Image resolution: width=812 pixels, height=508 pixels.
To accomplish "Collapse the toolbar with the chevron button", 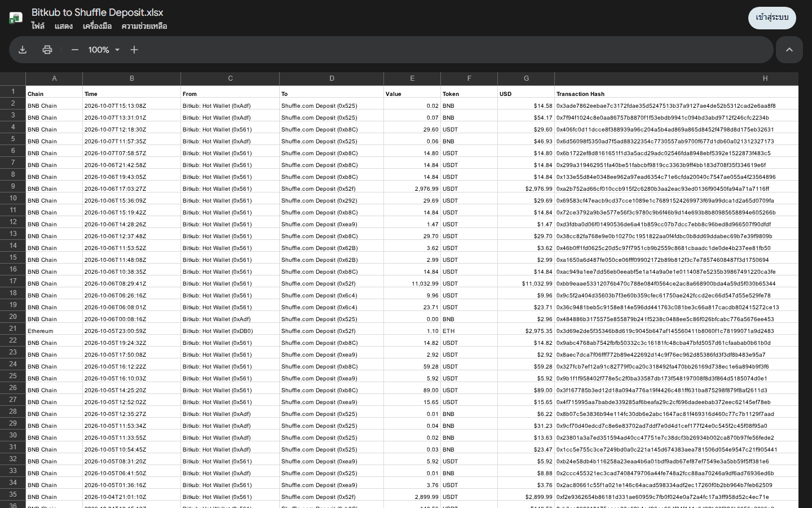I will click(x=789, y=50).
